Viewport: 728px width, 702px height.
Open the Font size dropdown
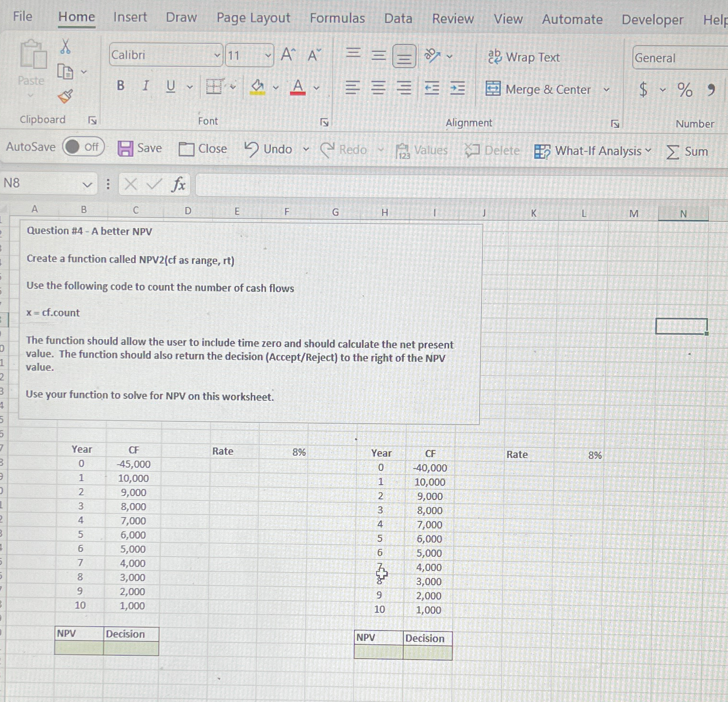(x=268, y=56)
